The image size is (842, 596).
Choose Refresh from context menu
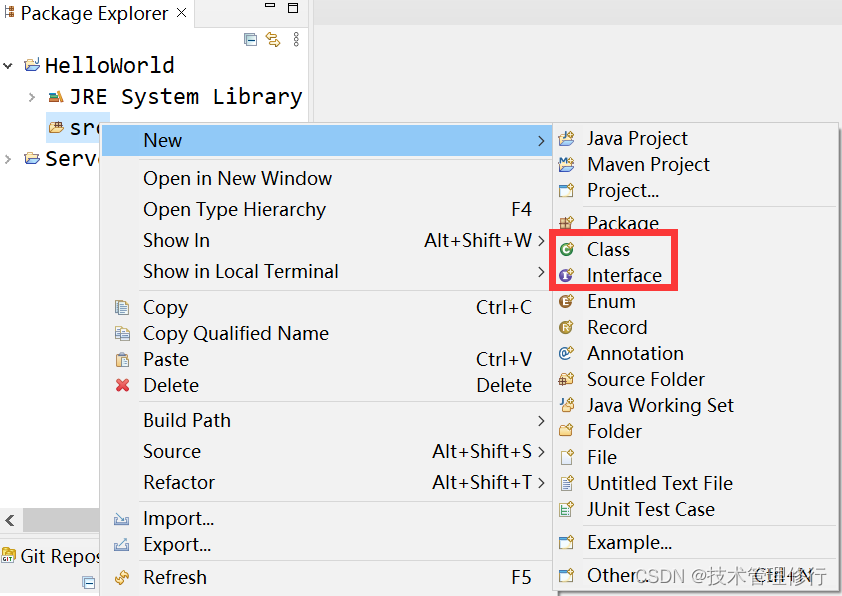tap(326, 578)
